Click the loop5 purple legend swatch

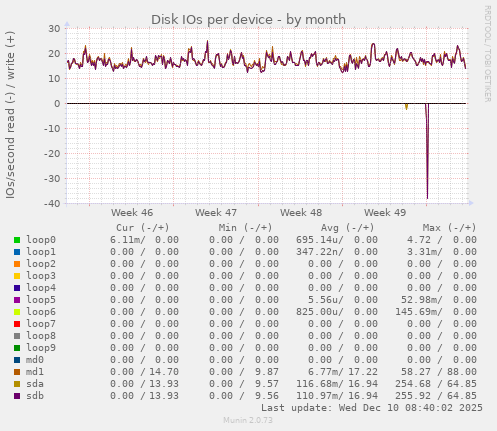pos(17,300)
